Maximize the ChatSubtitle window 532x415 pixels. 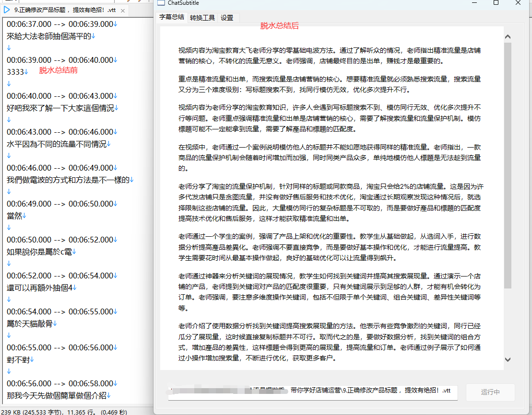496,3
